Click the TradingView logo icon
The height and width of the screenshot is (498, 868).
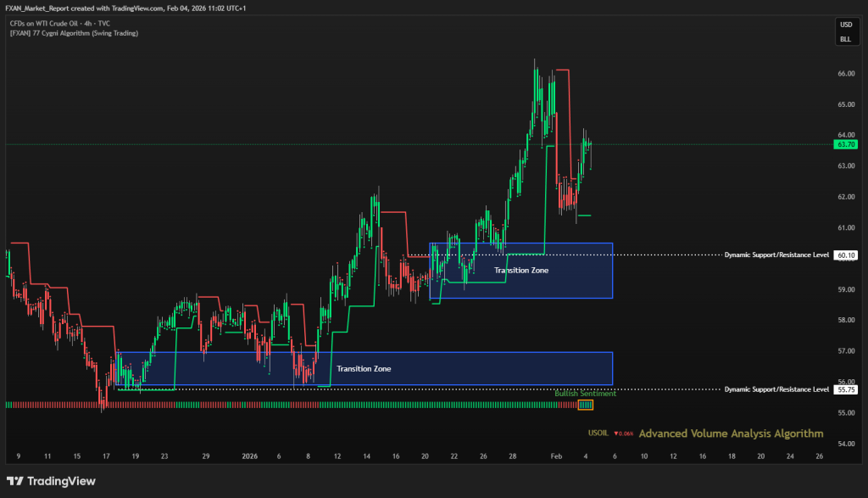point(17,481)
